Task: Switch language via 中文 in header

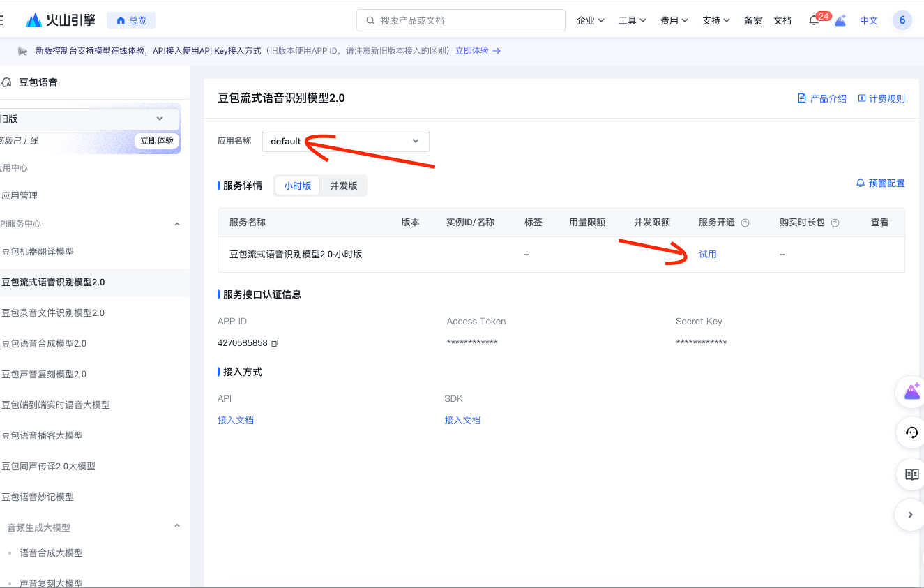Action: [869, 20]
